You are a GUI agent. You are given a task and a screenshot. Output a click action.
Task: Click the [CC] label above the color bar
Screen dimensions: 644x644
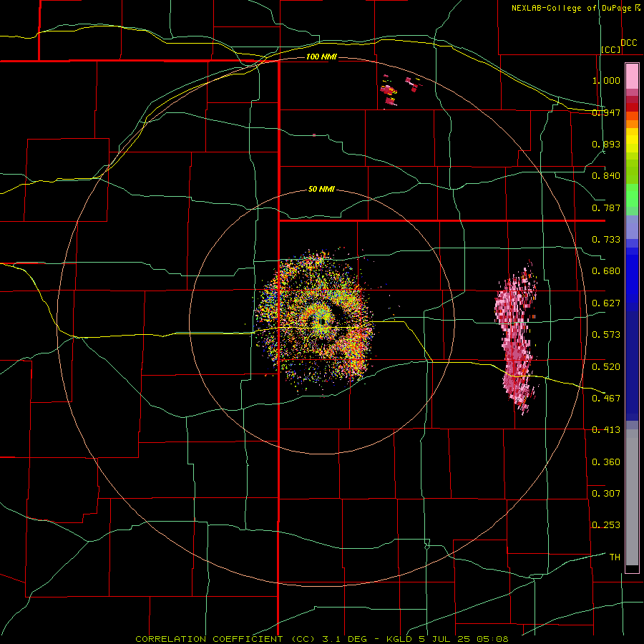(611, 49)
